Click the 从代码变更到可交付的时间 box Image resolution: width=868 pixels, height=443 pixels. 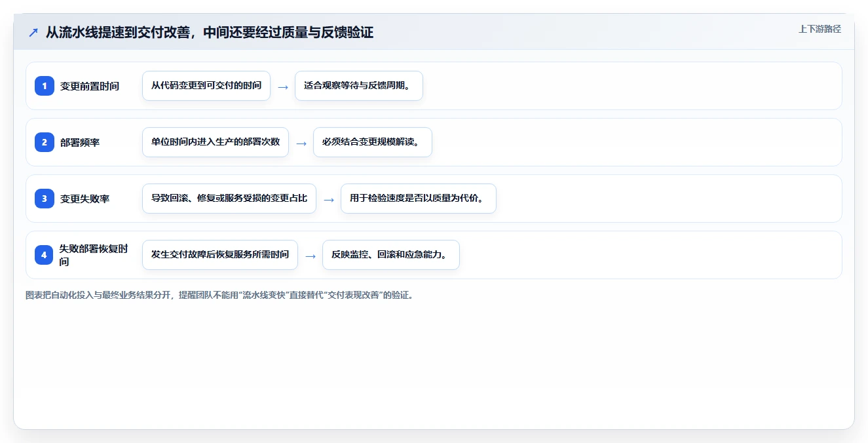[206, 86]
